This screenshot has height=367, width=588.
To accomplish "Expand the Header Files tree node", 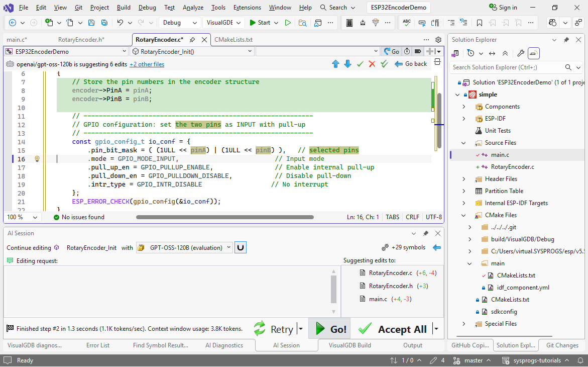I will pos(463,179).
